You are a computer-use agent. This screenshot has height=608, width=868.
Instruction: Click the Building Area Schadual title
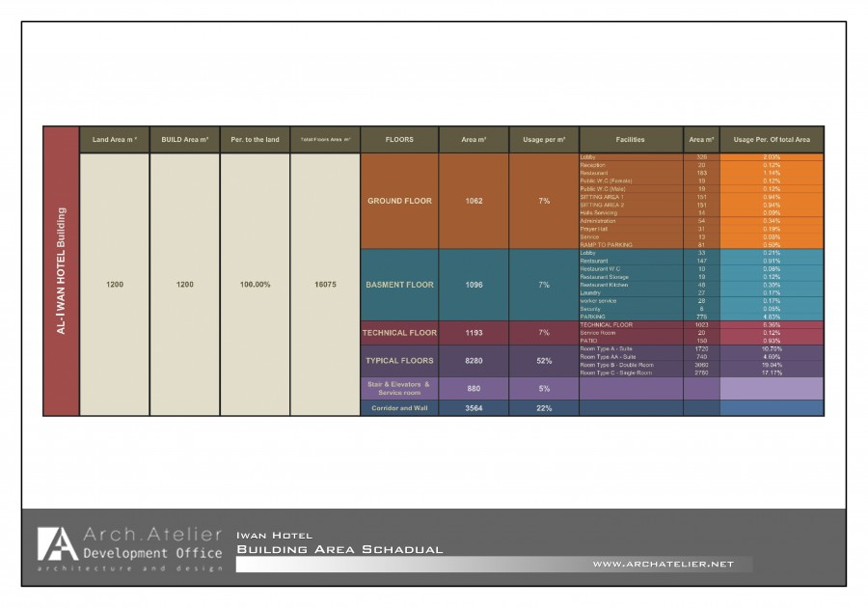tap(339, 549)
